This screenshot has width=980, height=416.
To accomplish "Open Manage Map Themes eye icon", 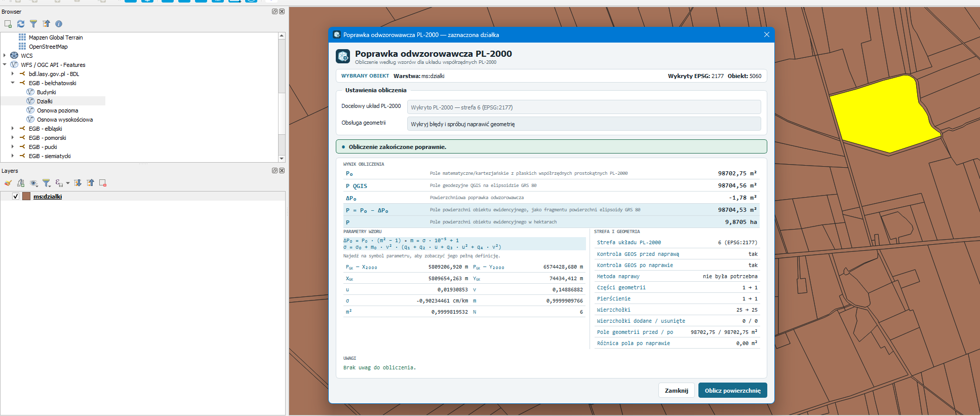I will (33, 183).
